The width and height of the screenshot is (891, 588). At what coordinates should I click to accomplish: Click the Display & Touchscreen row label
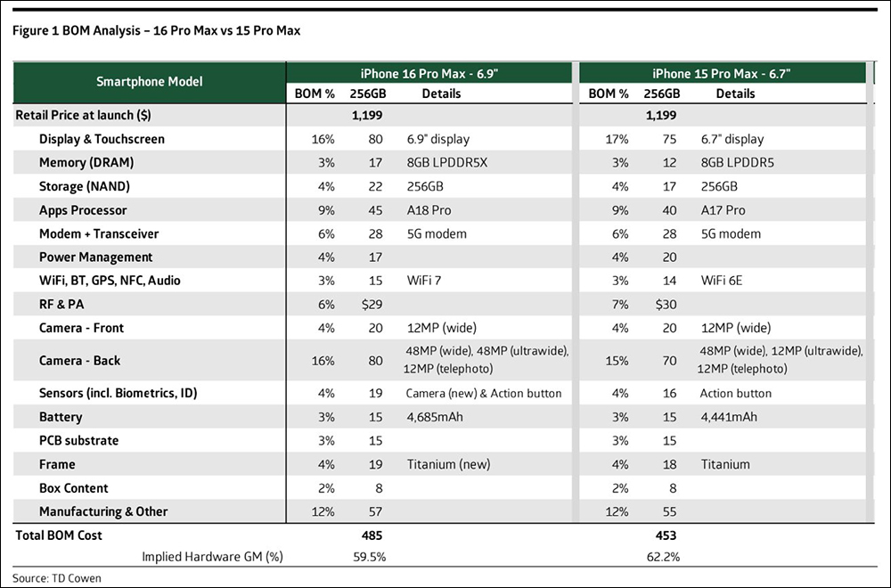pos(102,139)
